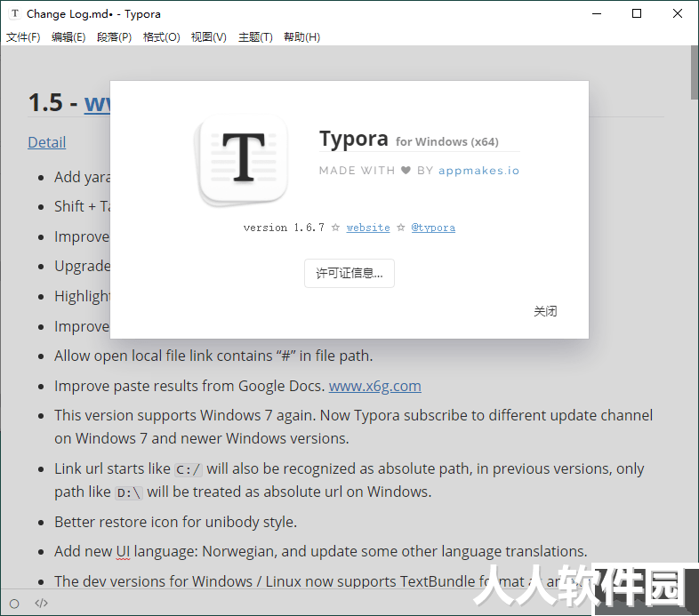Image resolution: width=699 pixels, height=616 pixels.
Task: Open the 主题(T) menu
Action: point(255,37)
